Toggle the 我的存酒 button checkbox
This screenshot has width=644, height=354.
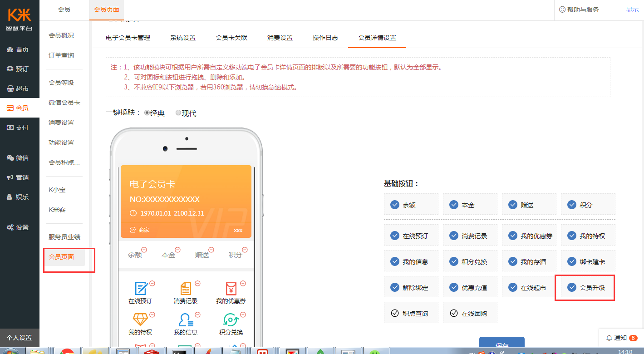[512, 261]
